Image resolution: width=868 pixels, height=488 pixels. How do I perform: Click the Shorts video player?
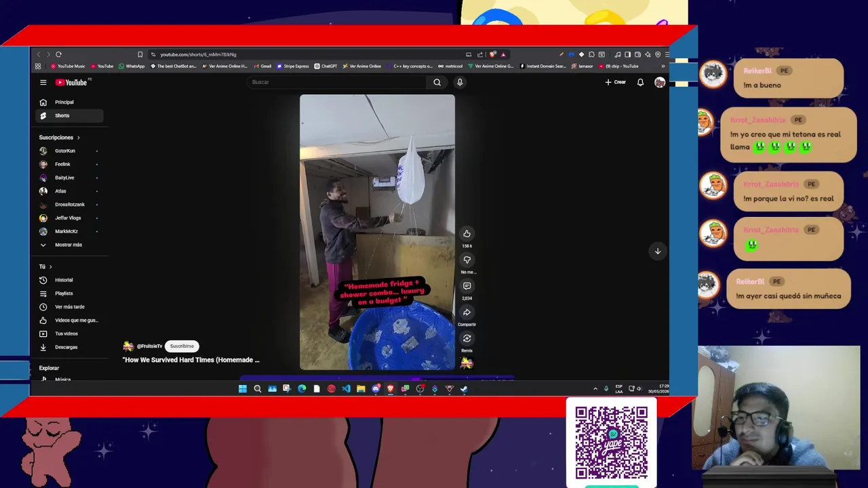click(x=377, y=232)
